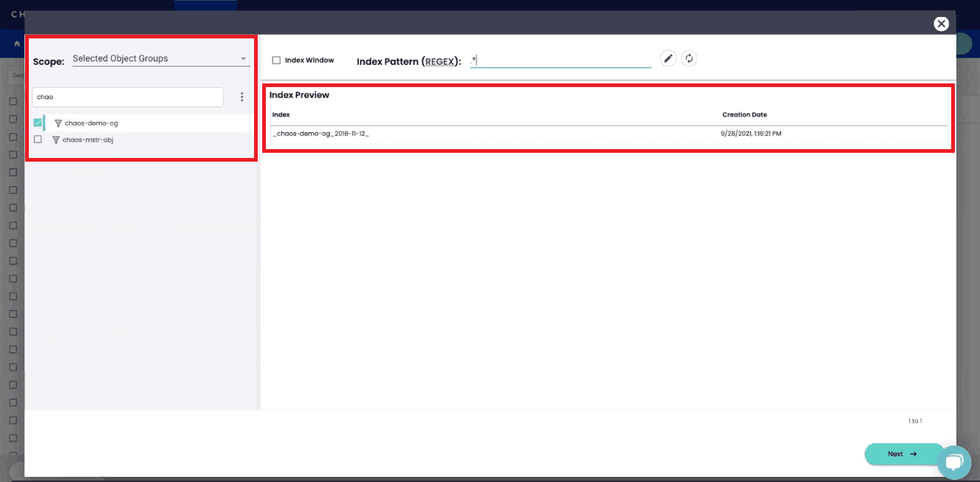This screenshot has width=980, height=482.
Task: Select the chaos-mstr-obj object group label
Action: [88, 140]
